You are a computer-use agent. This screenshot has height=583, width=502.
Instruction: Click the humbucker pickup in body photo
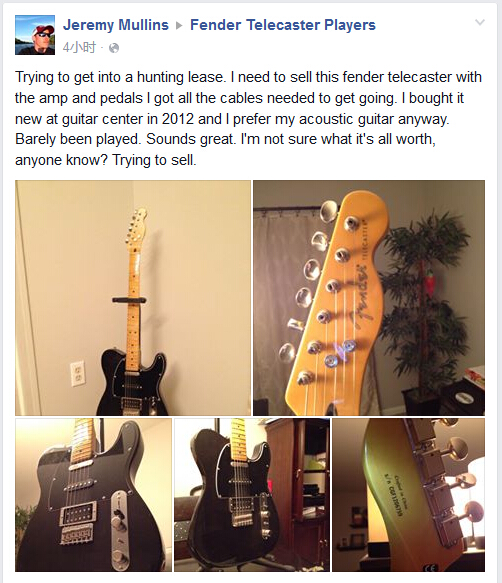click(79, 515)
